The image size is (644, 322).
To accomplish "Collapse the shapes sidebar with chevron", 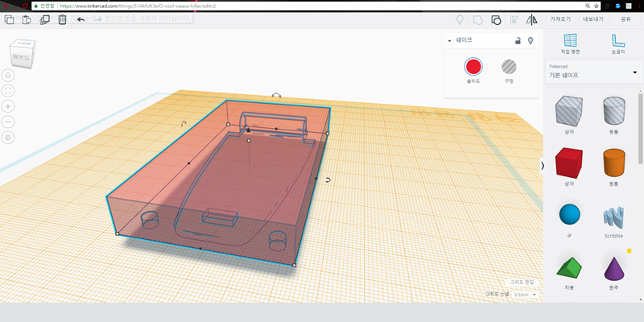I will [543, 166].
